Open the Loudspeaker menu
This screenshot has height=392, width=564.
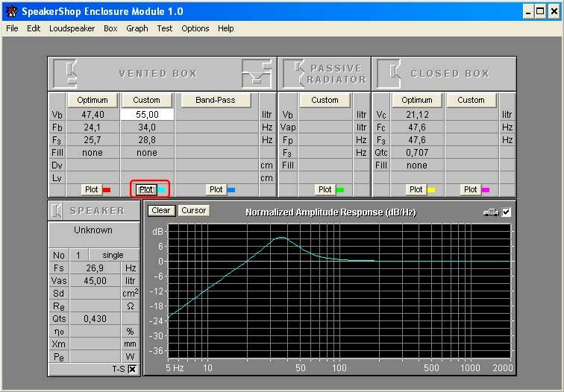(72, 28)
